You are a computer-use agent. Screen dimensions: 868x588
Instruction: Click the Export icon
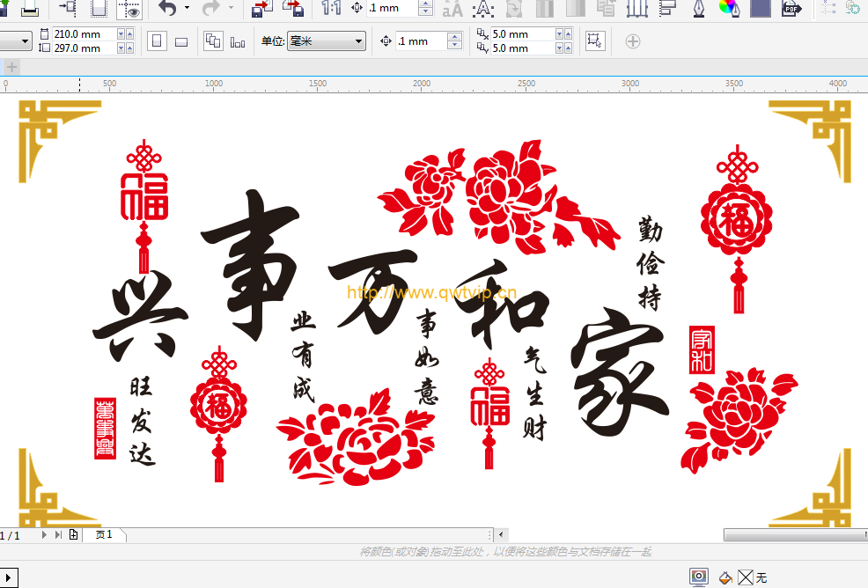(293, 8)
